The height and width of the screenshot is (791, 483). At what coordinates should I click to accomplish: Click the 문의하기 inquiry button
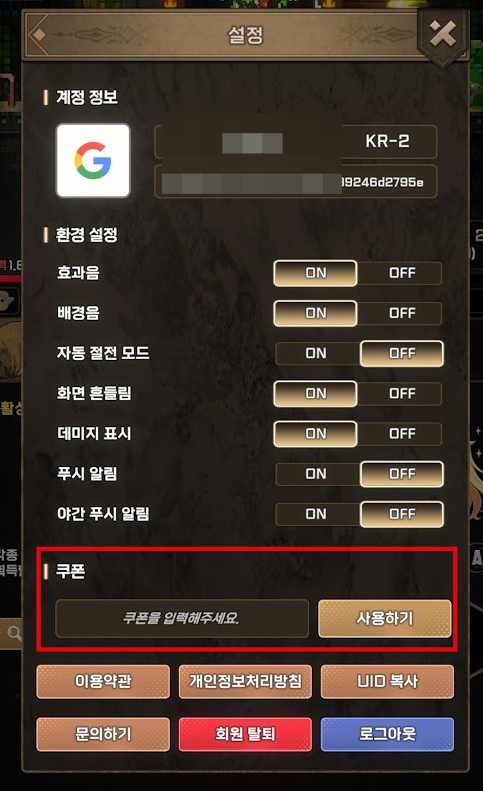pos(103,734)
